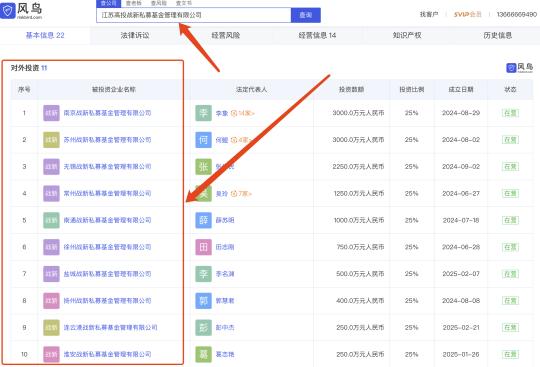Click the 对外投资 11 section heading
Image resolution: width=540 pixels, height=367 pixels.
point(29,68)
